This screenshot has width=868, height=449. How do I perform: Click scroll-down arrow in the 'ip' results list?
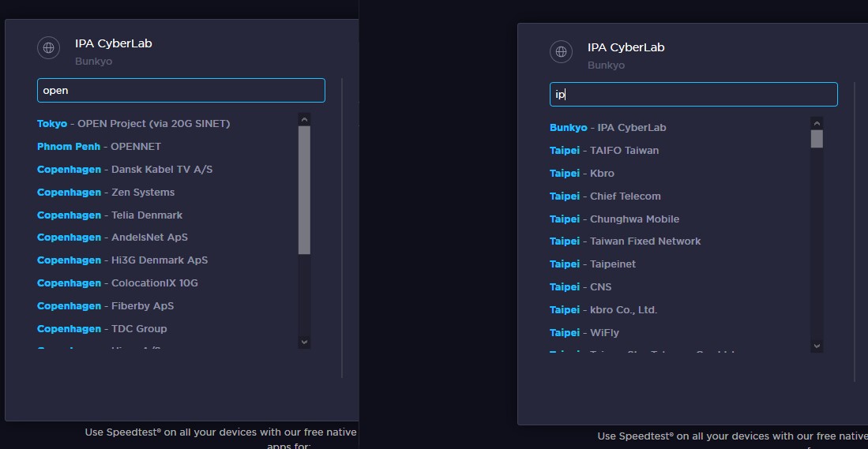pos(817,346)
